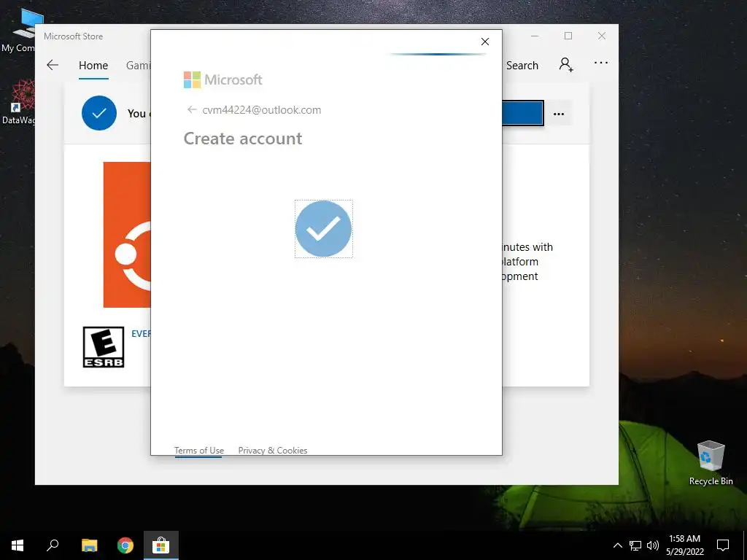Click the Create account heading

(243, 139)
